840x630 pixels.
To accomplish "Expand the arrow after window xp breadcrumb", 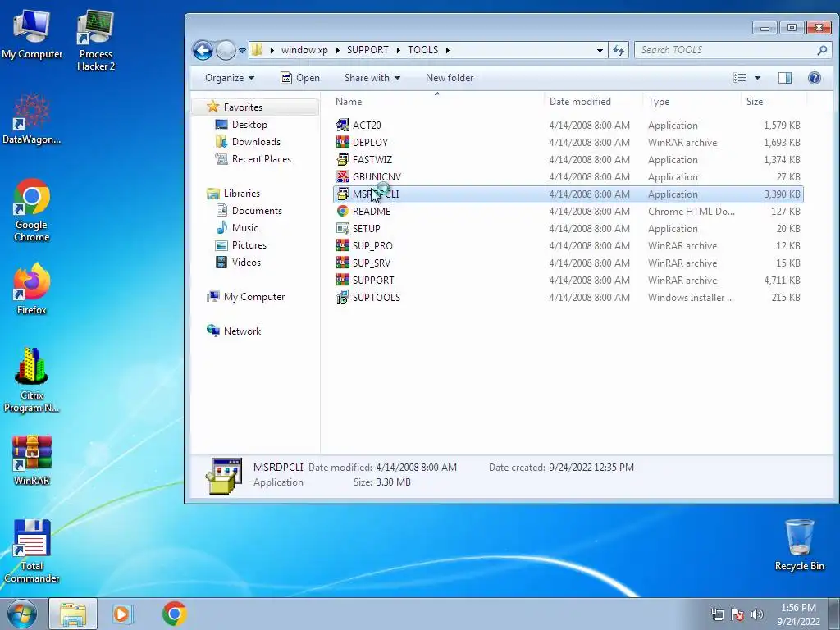I will click(337, 50).
